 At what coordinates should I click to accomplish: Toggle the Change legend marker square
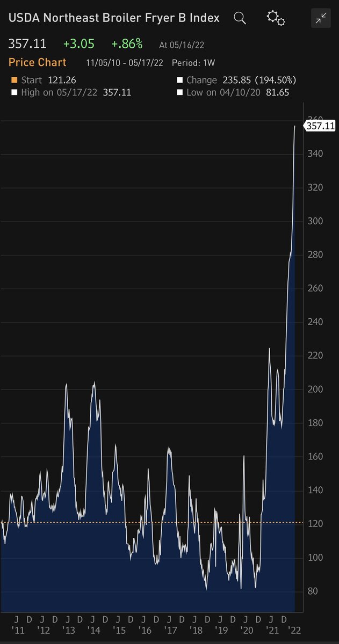point(179,80)
